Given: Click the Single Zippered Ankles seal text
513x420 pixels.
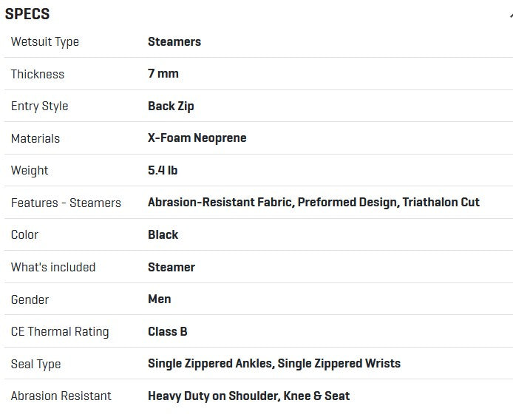Looking at the screenshot, I should [211, 363].
